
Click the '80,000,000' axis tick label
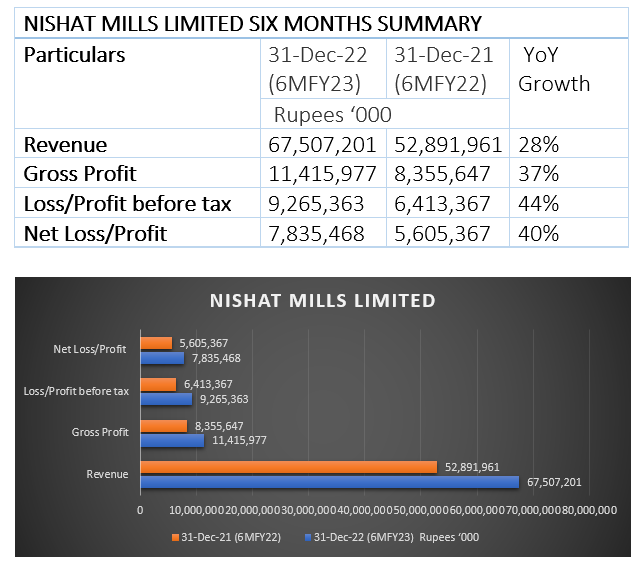(589, 510)
